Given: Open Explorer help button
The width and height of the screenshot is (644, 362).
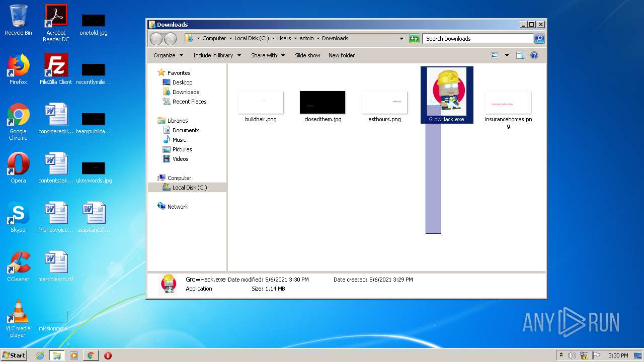Looking at the screenshot, I should [x=534, y=55].
